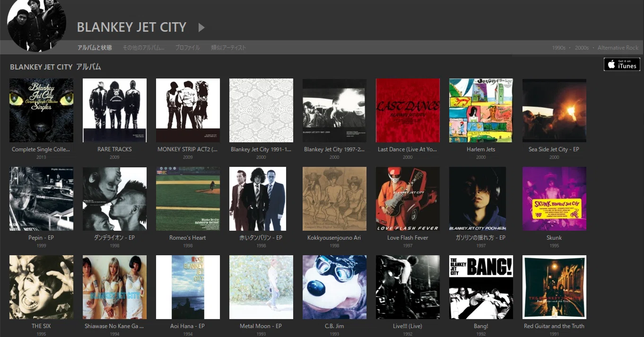Select the 2000s tag link
644x337 pixels.
click(582, 48)
